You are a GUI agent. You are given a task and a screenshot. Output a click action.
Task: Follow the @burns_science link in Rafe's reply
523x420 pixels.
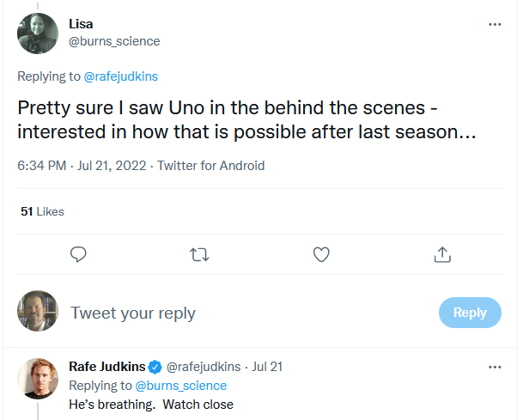181,386
